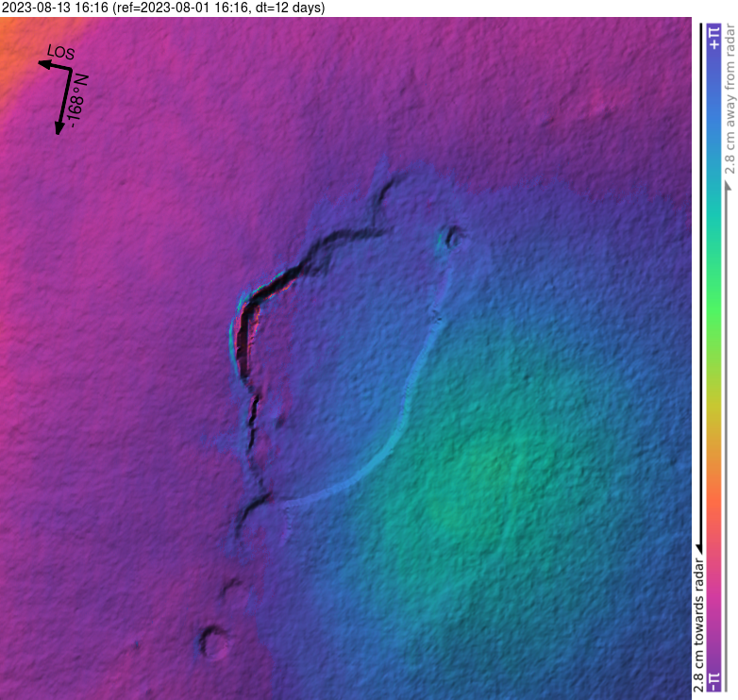This screenshot has width=738, height=700.
Task: Click the small round crater near the bottom-left of the map
Action: (213, 642)
